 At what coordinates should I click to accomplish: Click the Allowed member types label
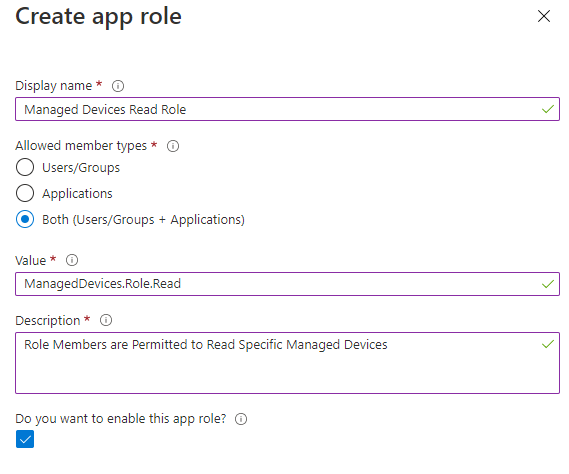point(81,146)
